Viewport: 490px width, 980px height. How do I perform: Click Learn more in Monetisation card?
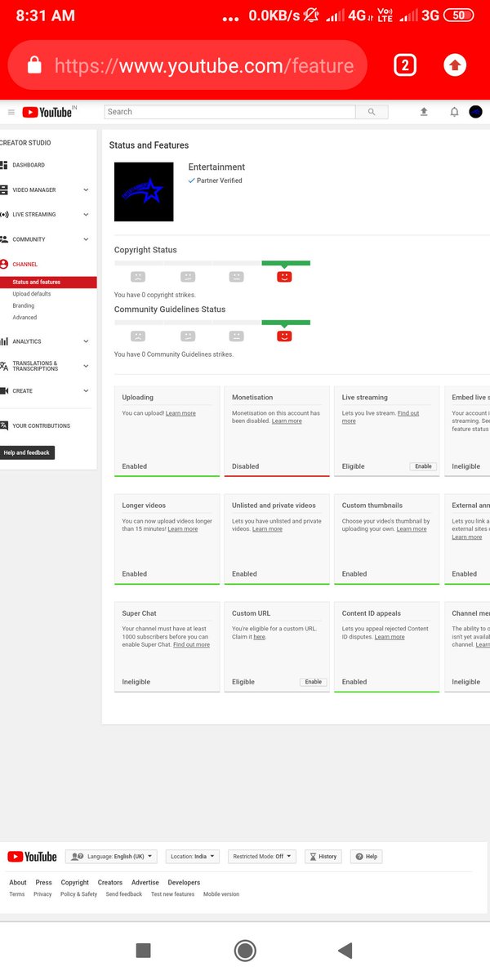click(287, 421)
